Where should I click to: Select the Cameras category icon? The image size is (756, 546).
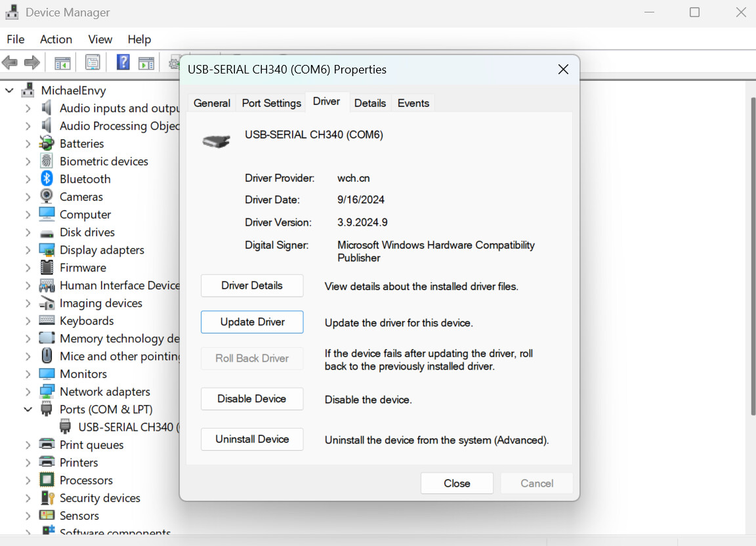tap(47, 196)
